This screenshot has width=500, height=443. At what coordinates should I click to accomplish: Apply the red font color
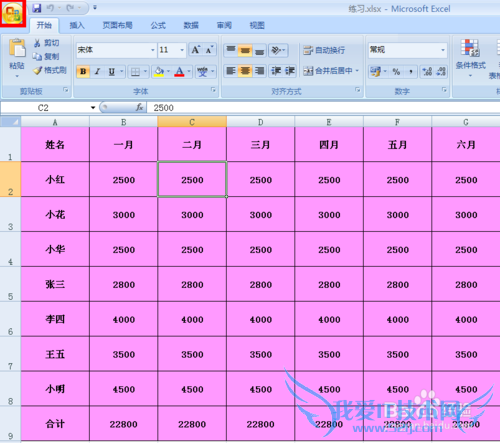click(x=179, y=72)
